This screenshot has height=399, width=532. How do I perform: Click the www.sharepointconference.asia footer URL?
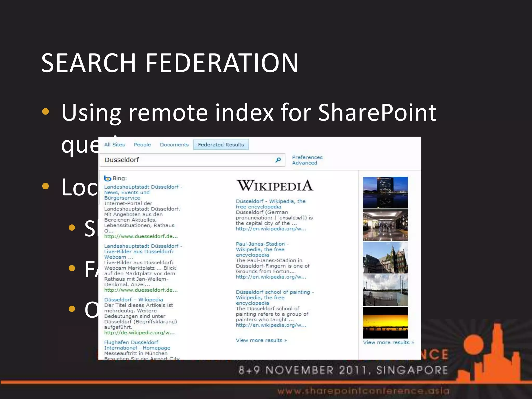tap(363, 391)
